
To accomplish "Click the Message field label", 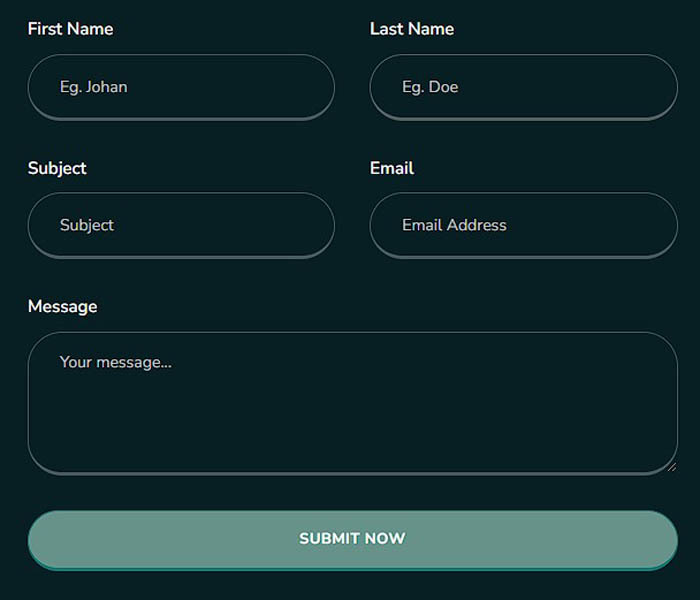I will [62, 306].
